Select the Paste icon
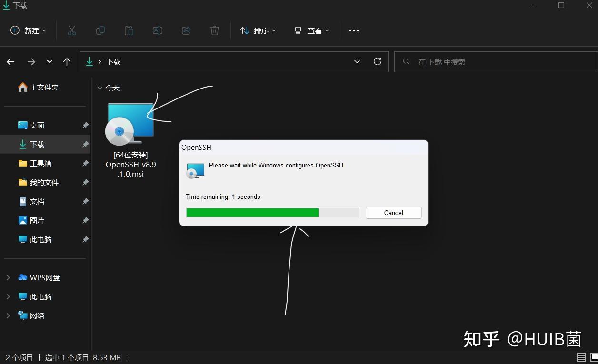 click(129, 30)
